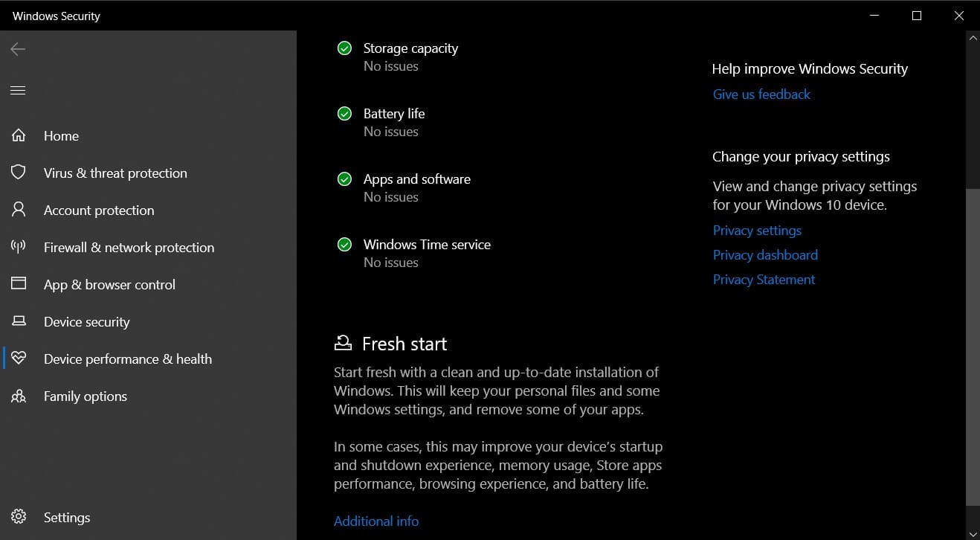Click the Firewall antenna signal icon
The height and width of the screenshot is (540, 980).
pos(19,247)
